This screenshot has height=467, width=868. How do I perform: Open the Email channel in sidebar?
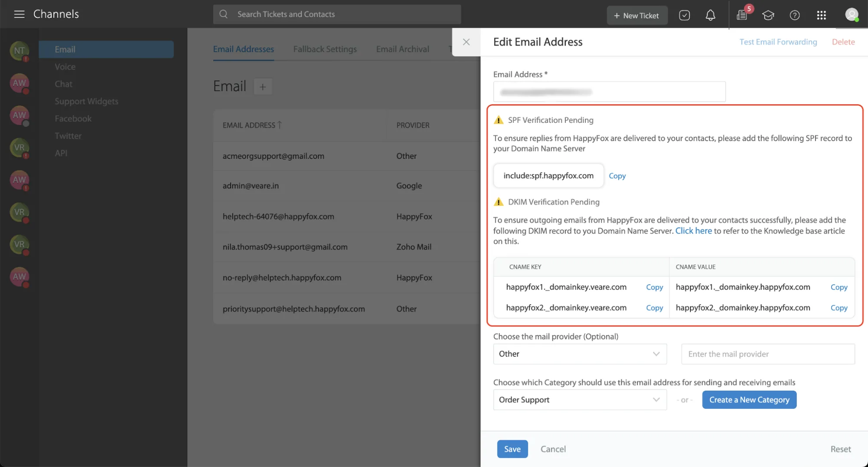pos(106,49)
